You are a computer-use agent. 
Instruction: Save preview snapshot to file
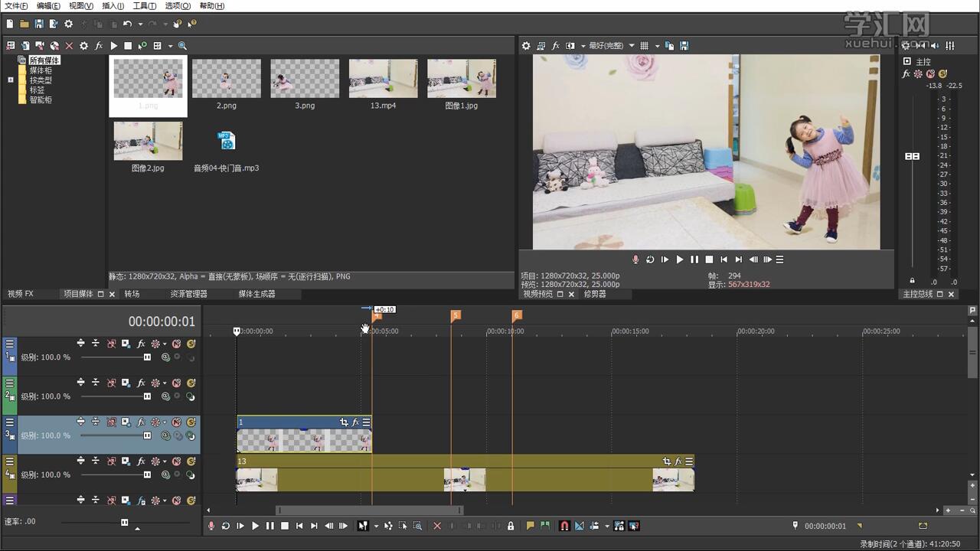pyautogui.click(x=684, y=46)
